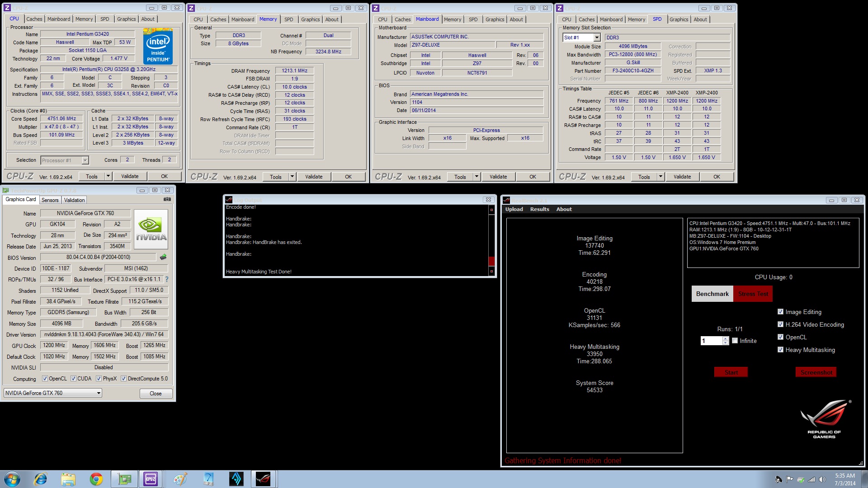Click the Close button in GPU-Z

point(156,394)
